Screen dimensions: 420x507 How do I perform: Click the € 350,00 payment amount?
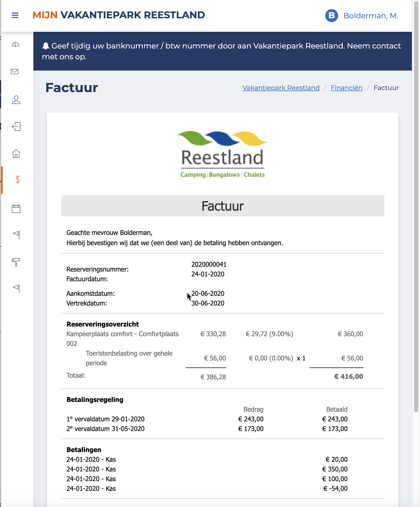(x=335, y=469)
